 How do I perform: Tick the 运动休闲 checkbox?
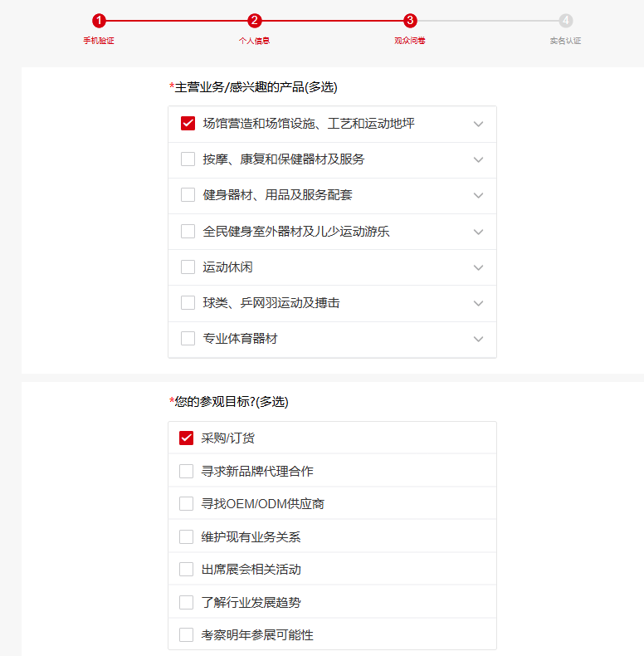188,267
